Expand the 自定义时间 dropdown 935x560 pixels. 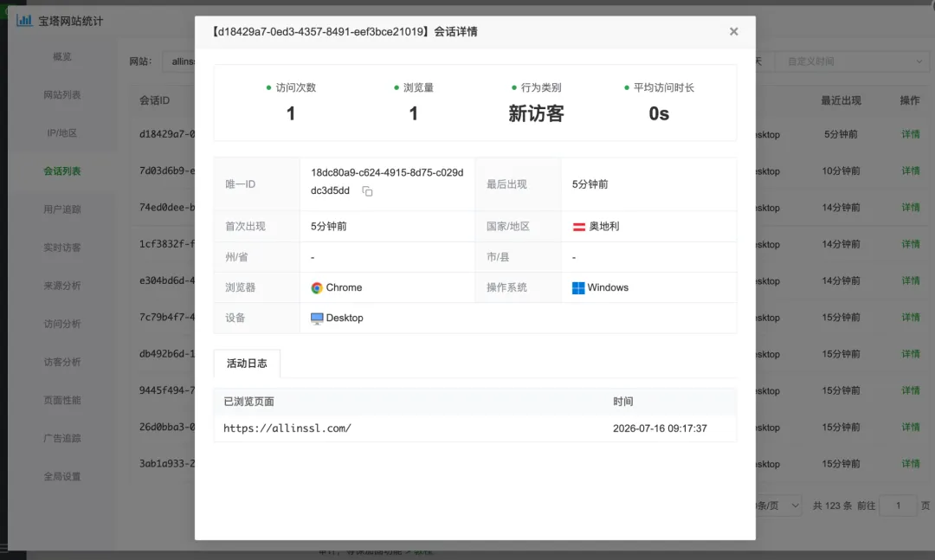pyautogui.click(x=854, y=61)
